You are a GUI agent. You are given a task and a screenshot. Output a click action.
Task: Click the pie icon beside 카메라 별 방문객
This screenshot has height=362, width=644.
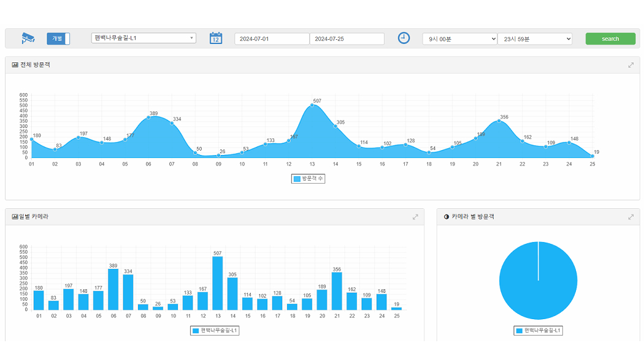[x=446, y=217]
